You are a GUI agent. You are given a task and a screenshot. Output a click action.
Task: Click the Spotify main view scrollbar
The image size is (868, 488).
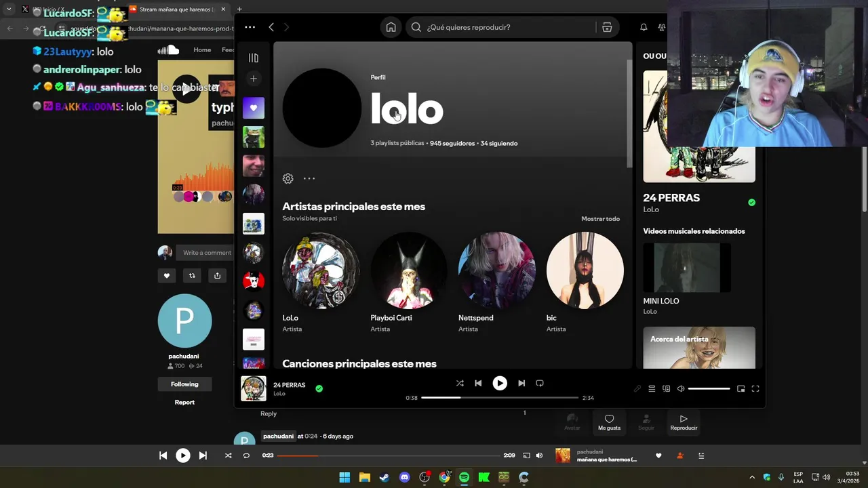click(x=629, y=115)
